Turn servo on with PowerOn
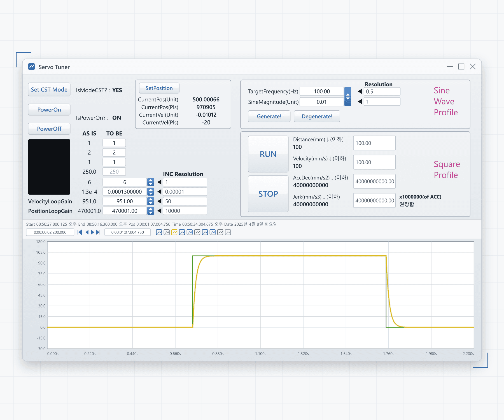 click(x=49, y=109)
